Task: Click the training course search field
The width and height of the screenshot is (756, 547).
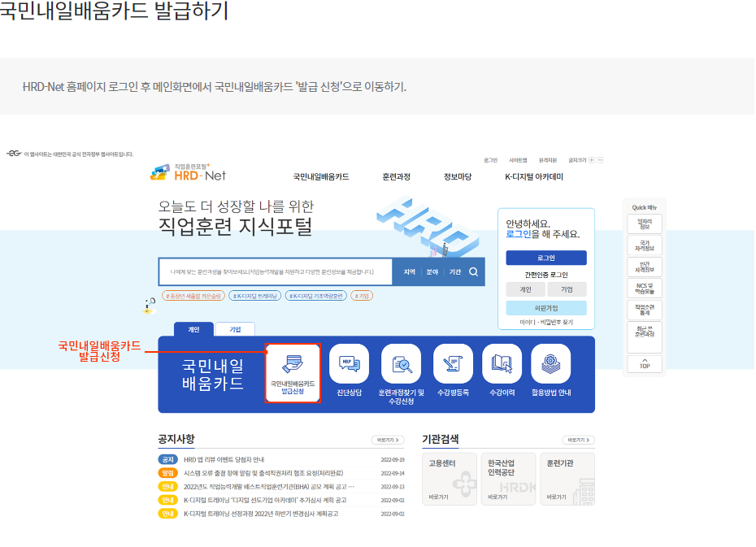Action: 276,271
